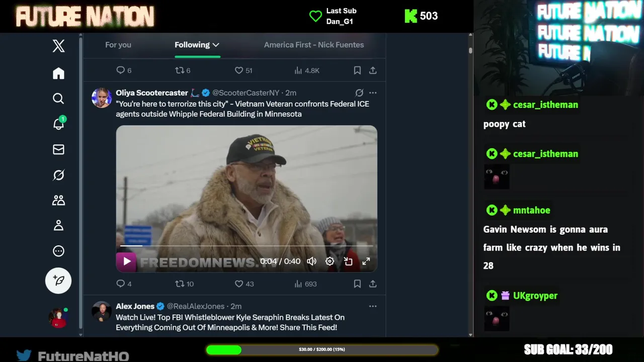Click the donation goal progress bar
Viewport: 644px width, 362px height.
pos(322,349)
